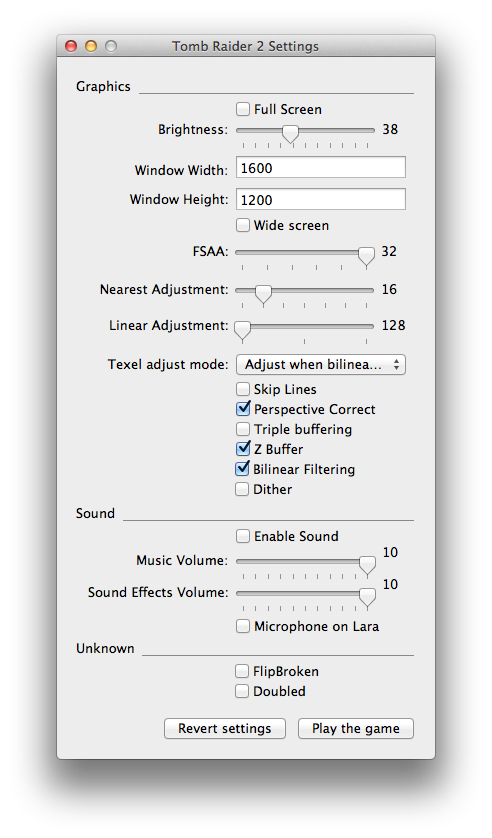Open the Texel adjust mode dropdown

pyautogui.click(x=321, y=365)
